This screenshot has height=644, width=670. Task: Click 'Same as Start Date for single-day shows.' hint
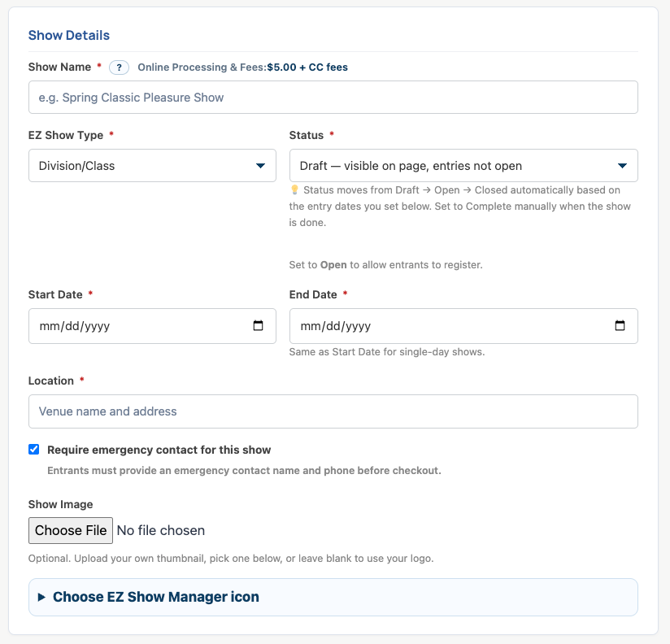(x=387, y=352)
